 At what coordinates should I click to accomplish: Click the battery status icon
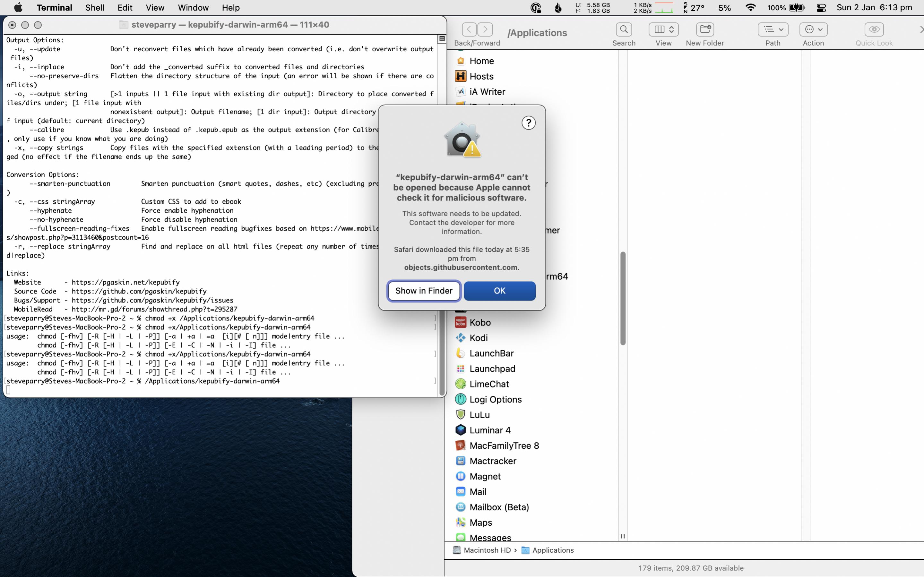[x=797, y=8]
